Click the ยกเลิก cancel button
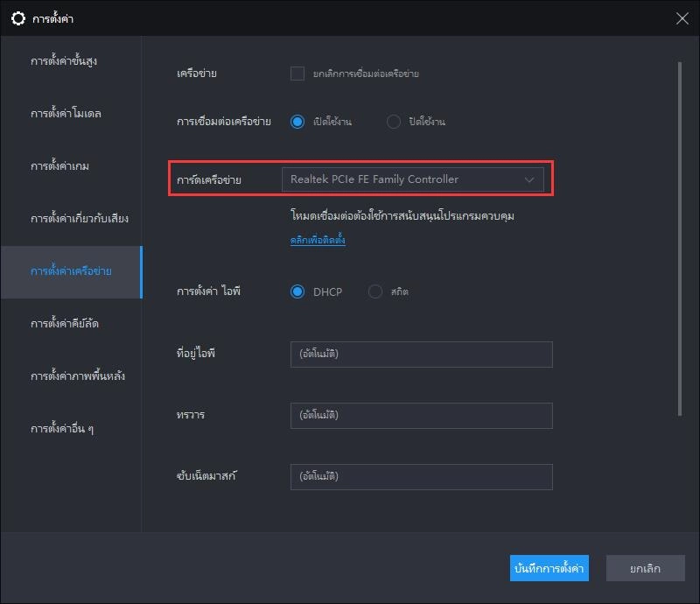 pyautogui.click(x=645, y=568)
